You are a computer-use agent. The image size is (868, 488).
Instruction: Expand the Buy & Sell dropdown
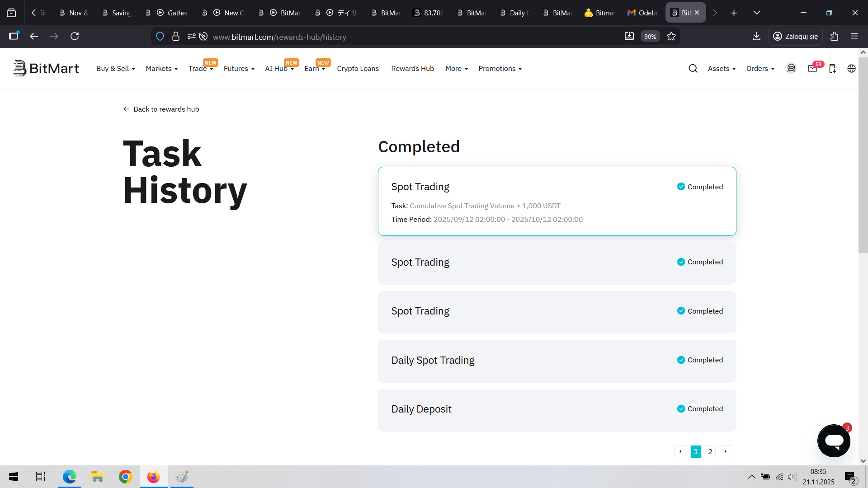click(116, 69)
